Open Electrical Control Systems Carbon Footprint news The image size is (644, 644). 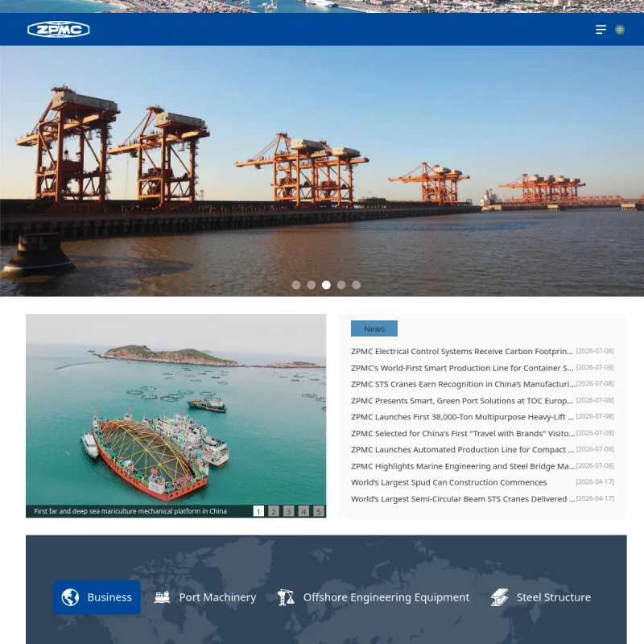point(462,351)
